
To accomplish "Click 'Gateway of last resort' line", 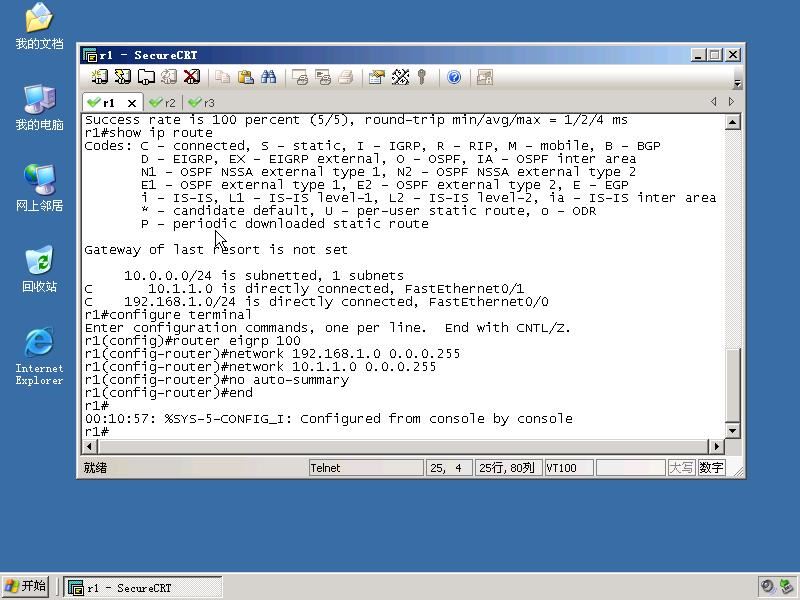I will pyautogui.click(x=216, y=249).
